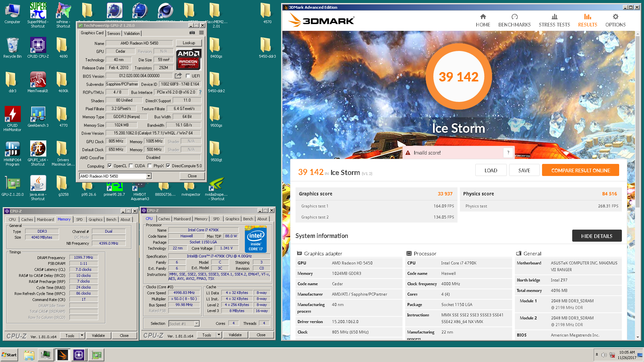Screen dimensions: 644x362
Task: Click the GPU-Z Close button
Action: click(192, 176)
